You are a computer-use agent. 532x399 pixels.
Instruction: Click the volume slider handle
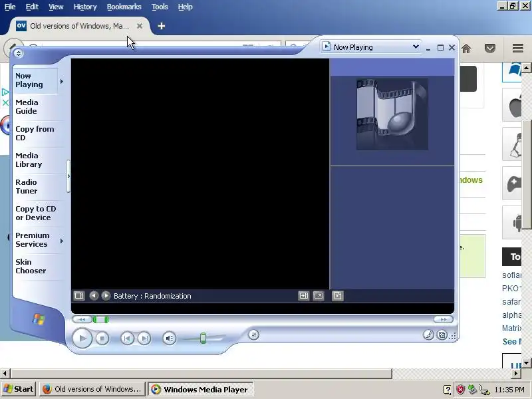(x=203, y=338)
